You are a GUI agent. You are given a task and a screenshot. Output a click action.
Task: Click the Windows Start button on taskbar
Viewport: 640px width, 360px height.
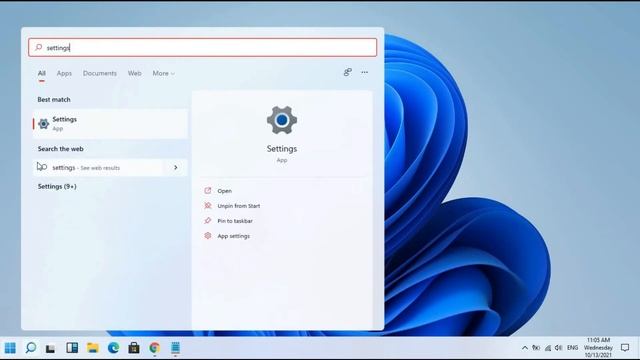click(x=10, y=348)
